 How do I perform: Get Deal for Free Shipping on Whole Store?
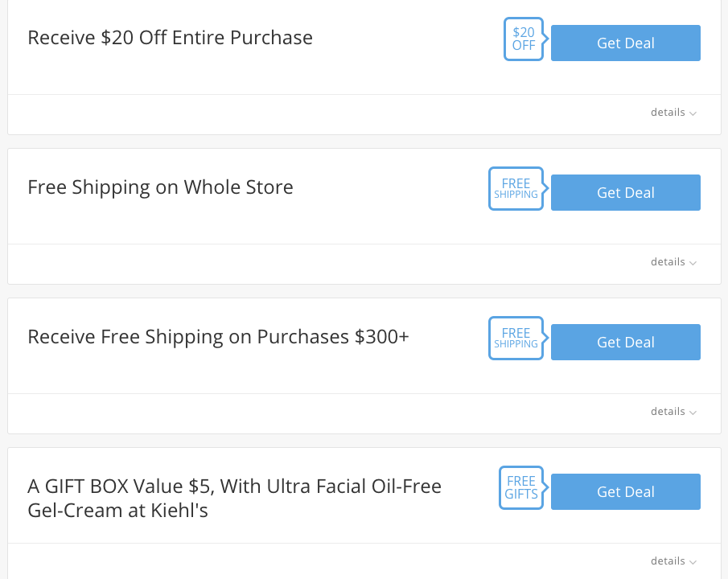point(625,193)
